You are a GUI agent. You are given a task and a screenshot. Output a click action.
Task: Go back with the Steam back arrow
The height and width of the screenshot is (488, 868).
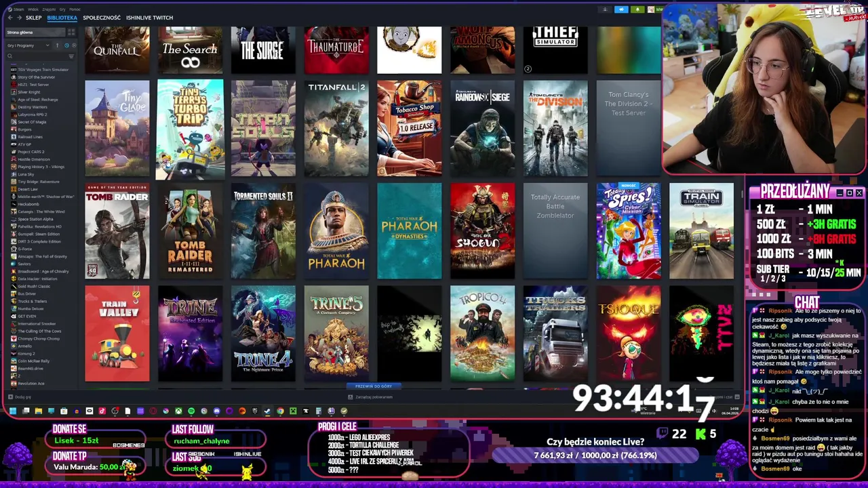[10, 18]
